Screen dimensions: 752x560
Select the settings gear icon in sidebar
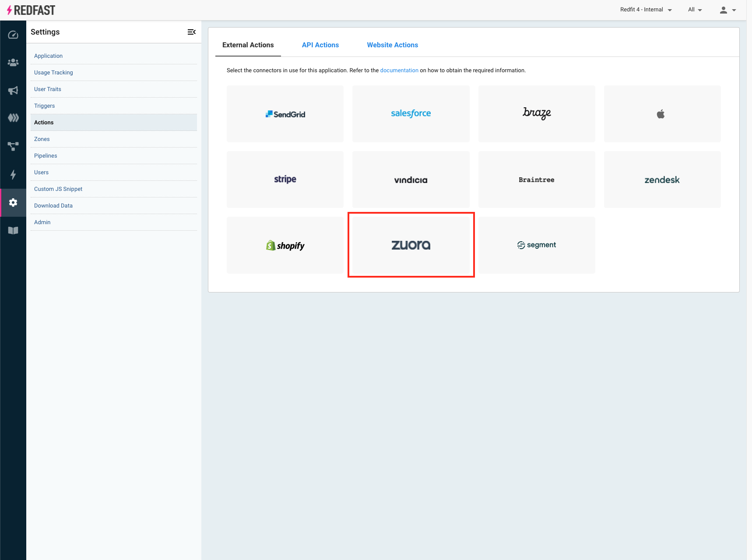13,202
